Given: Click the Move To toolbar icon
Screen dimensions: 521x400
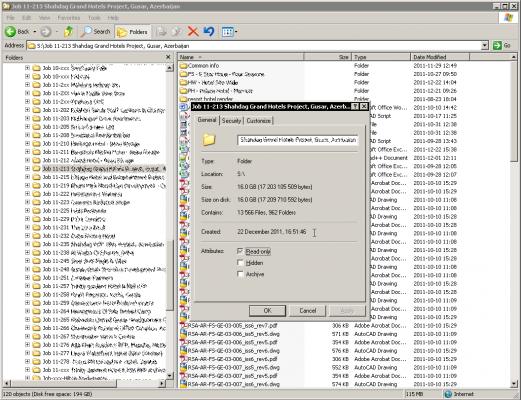Looking at the screenshot, I should pyautogui.click(x=162, y=32).
